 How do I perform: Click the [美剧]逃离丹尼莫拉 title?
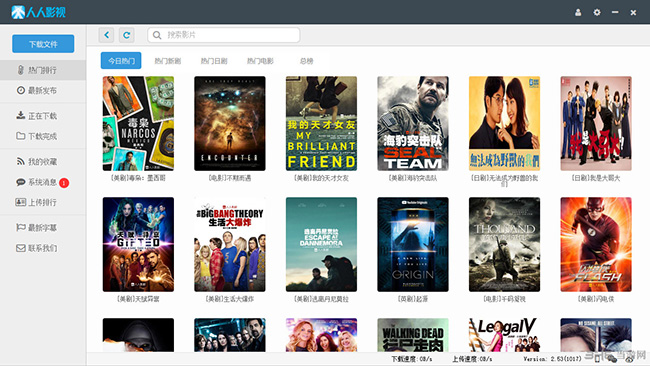click(x=321, y=299)
